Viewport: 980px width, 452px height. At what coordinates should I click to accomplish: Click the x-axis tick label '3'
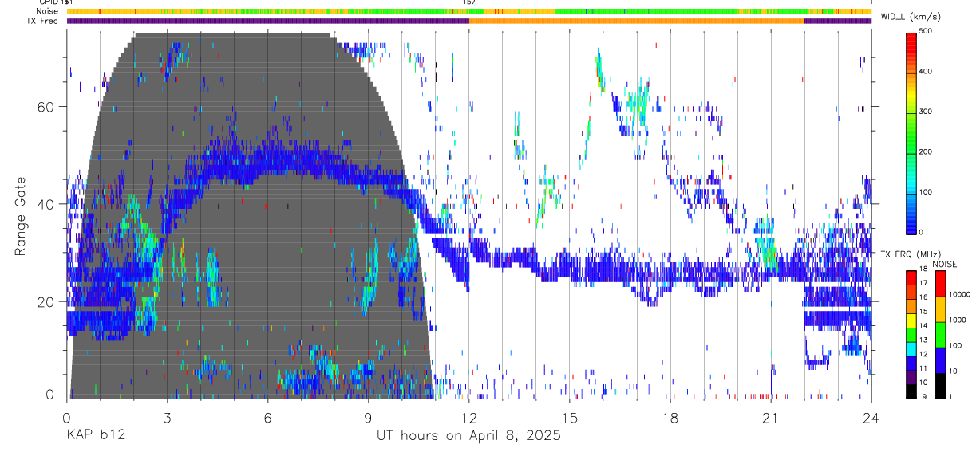click(167, 417)
